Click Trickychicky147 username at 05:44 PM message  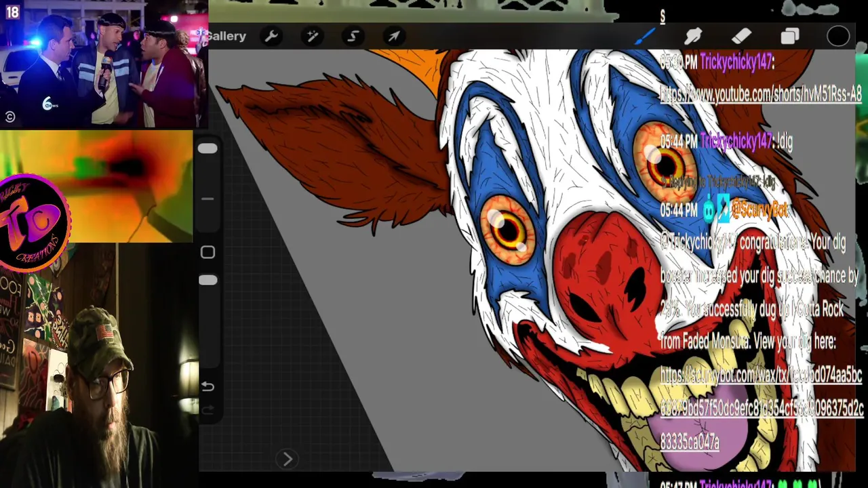tap(736, 141)
